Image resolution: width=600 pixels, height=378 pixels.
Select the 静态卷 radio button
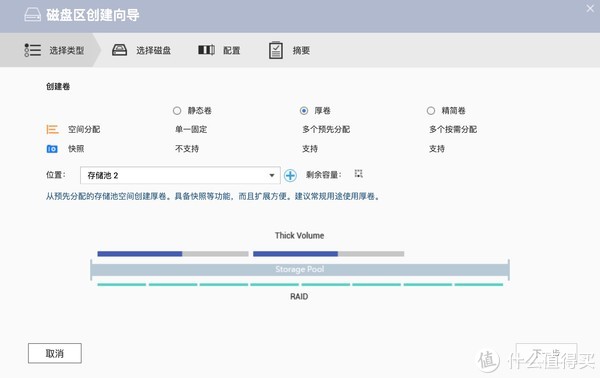tap(177, 111)
